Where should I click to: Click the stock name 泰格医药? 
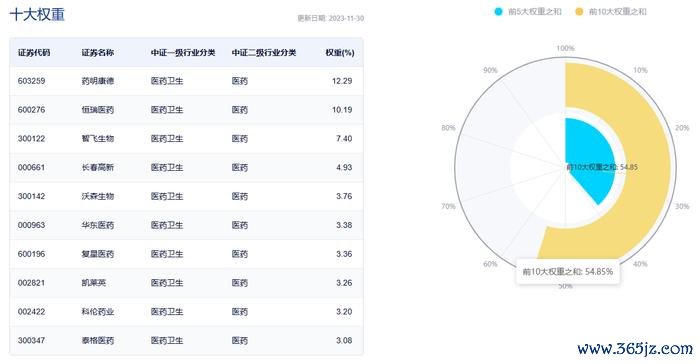97,340
